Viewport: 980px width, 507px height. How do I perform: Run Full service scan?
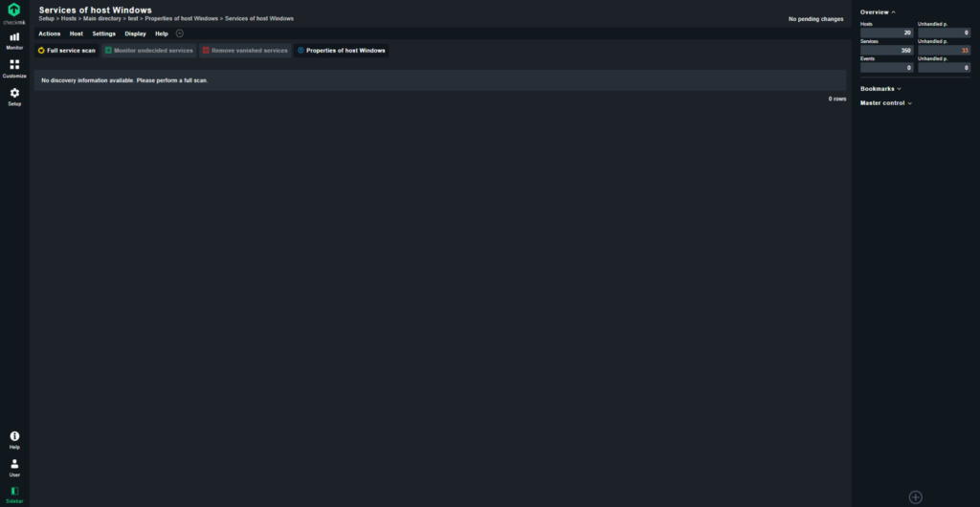pyautogui.click(x=67, y=51)
